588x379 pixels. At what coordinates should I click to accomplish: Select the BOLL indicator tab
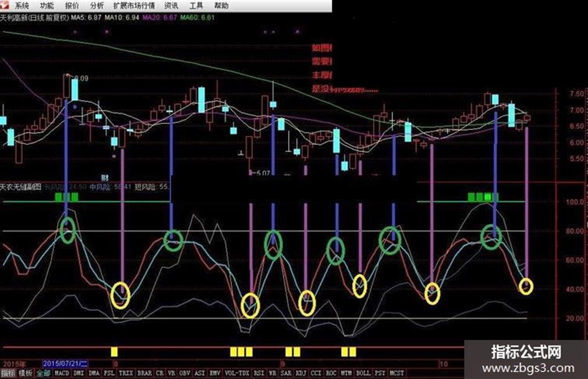[363, 373]
